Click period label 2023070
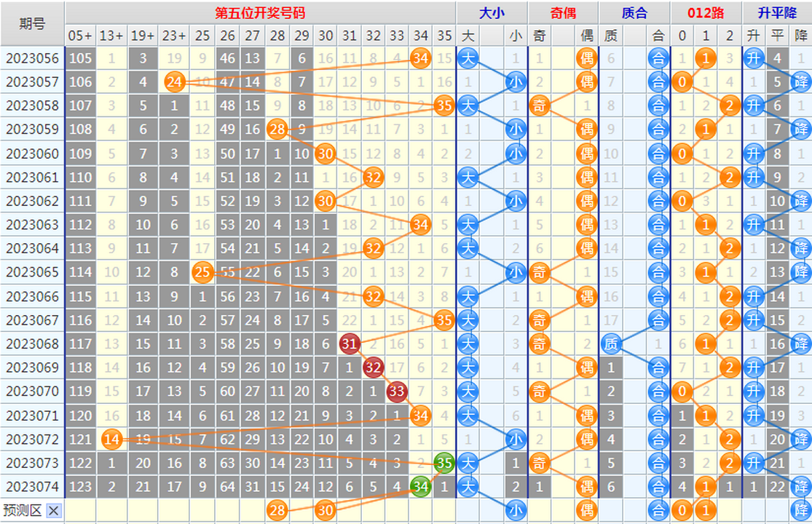The image size is (812, 524). tap(32, 391)
